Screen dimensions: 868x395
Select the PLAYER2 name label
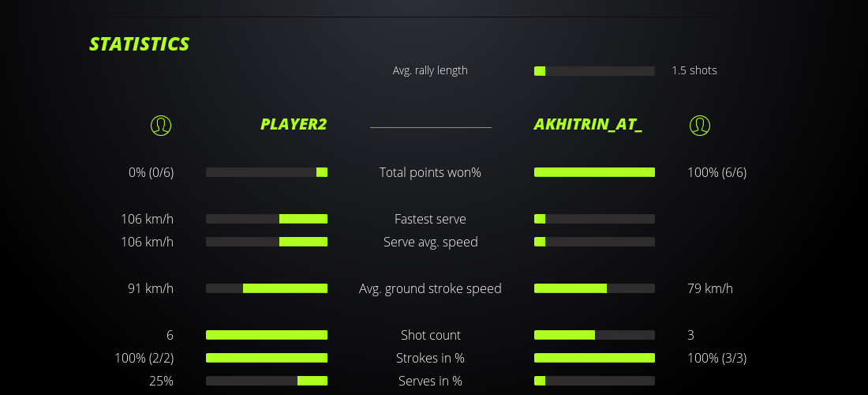coord(294,124)
